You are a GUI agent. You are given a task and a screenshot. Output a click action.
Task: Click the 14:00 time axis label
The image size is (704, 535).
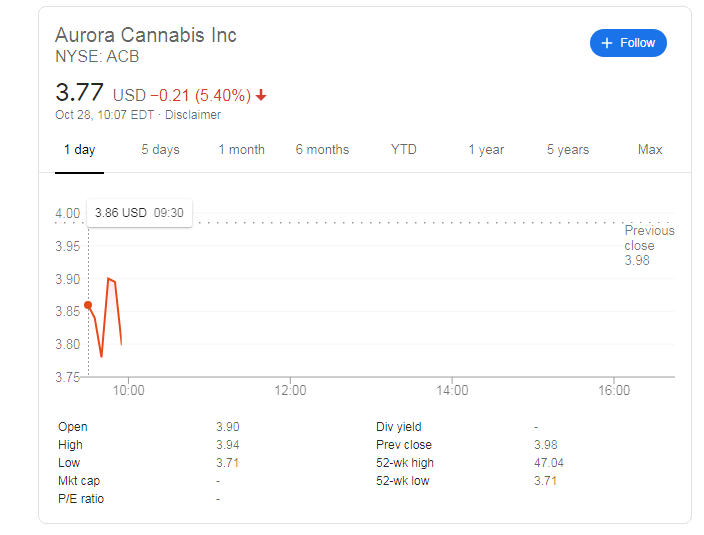coord(452,390)
